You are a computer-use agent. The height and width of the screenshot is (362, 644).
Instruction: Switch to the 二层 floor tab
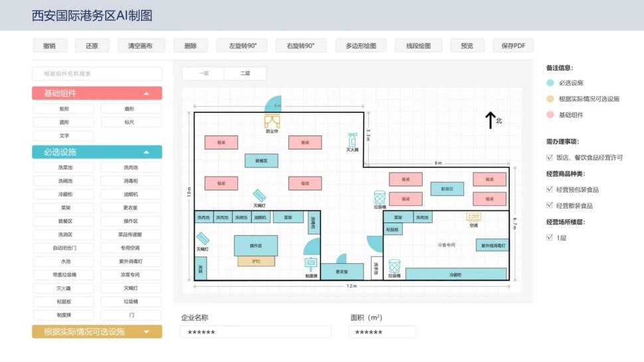(x=245, y=74)
